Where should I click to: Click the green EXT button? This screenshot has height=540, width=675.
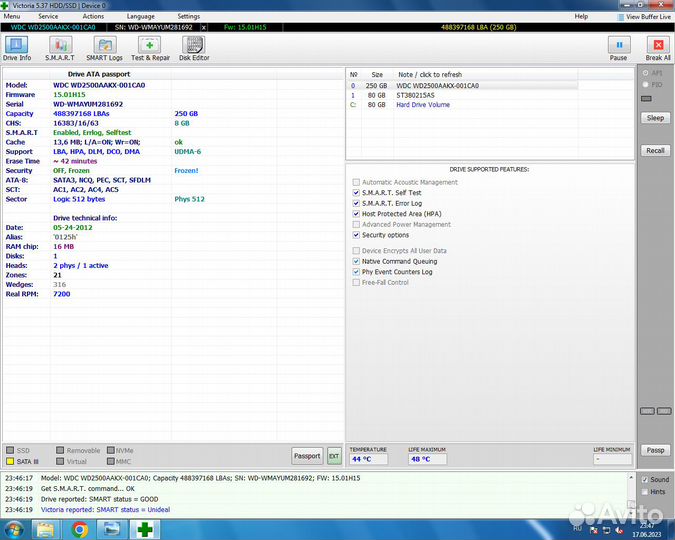click(334, 456)
